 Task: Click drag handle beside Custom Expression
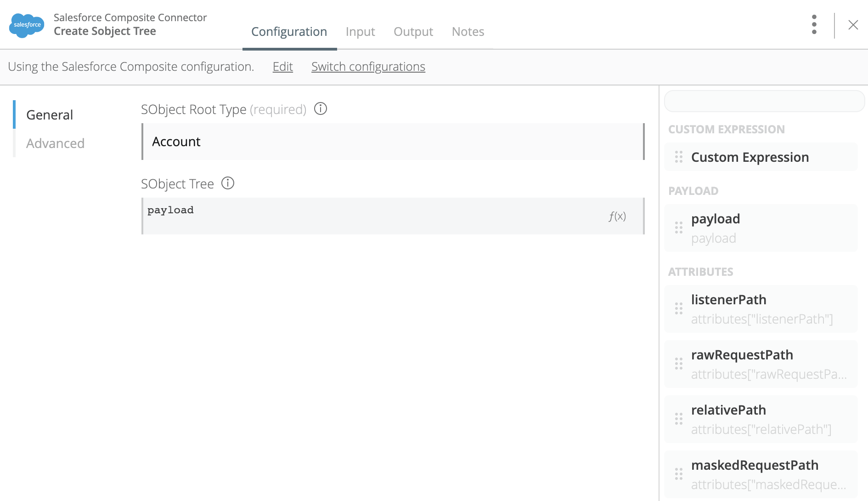pyautogui.click(x=678, y=157)
